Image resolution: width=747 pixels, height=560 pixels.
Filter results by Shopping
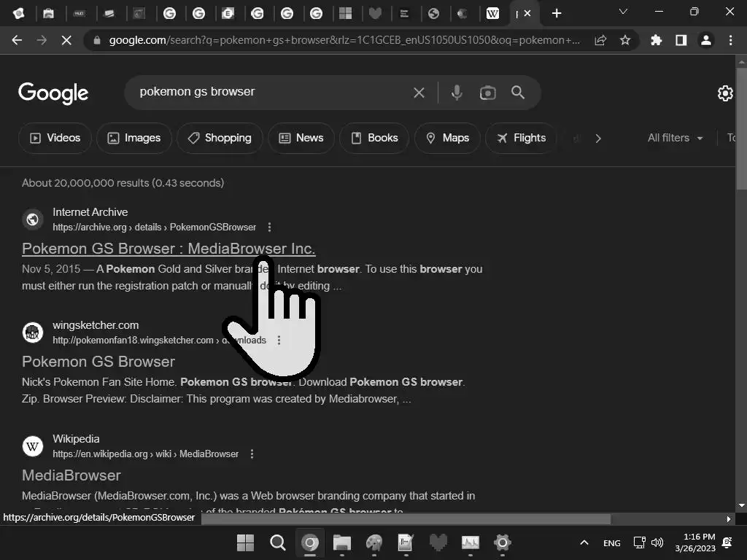coord(220,138)
